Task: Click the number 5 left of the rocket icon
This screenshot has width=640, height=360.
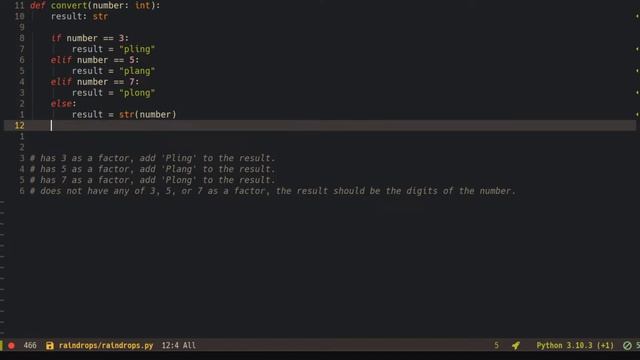Action: (496, 346)
